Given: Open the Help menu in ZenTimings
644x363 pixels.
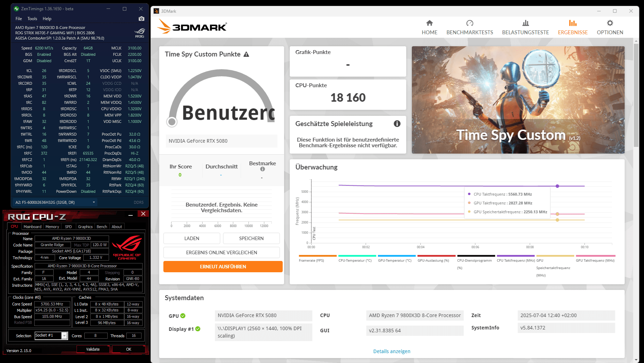Looking at the screenshot, I should tap(47, 19).
